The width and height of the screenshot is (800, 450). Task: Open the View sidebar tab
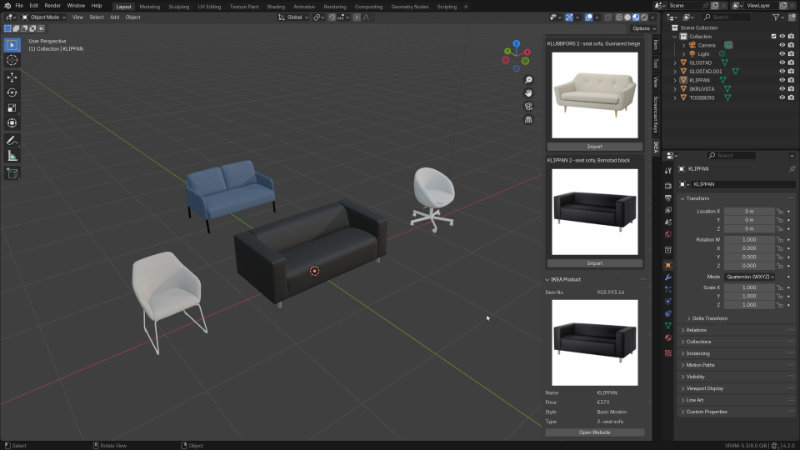coord(656,82)
